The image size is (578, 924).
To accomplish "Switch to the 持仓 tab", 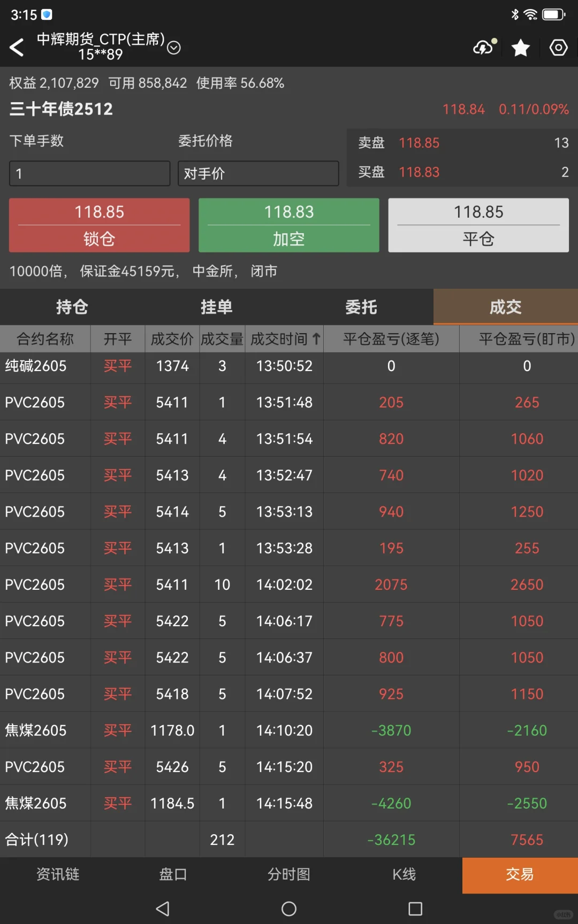I will tap(72, 307).
